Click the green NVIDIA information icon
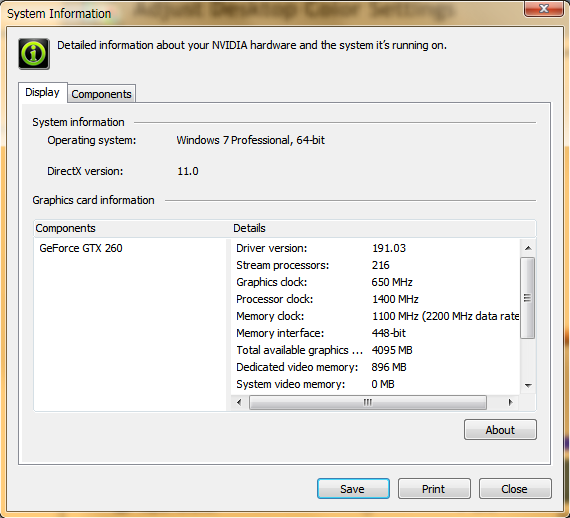The height and width of the screenshot is (518, 570). pyautogui.click(x=34, y=54)
